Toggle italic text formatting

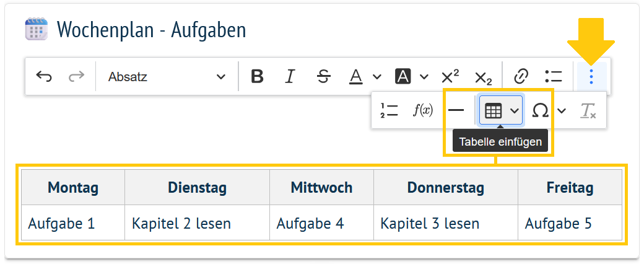(290, 77)
